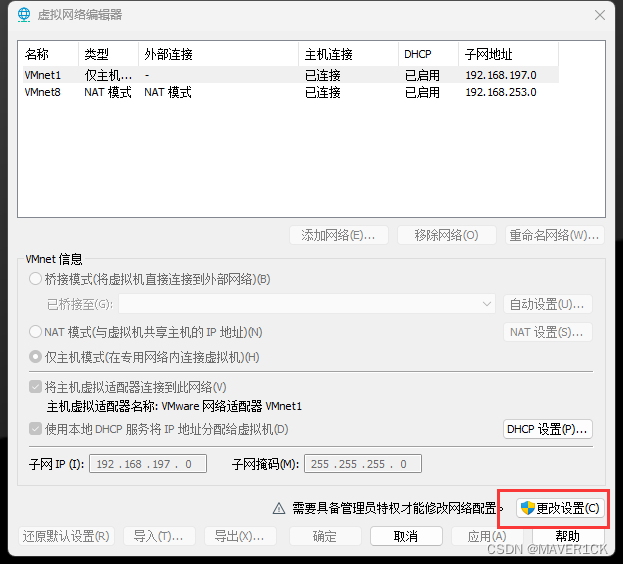Click the 主机连接 column header
This screenshot has height=564, width=623.
pos(348,54)
